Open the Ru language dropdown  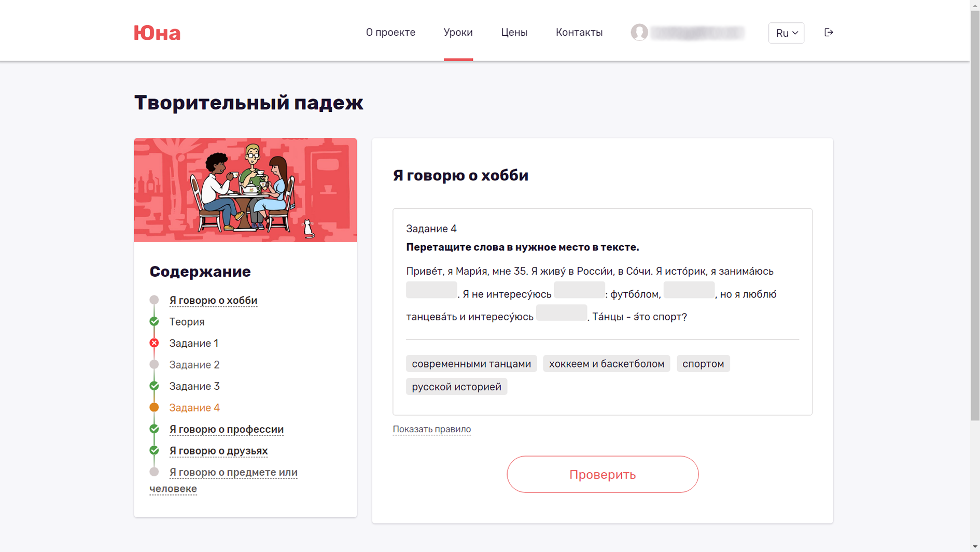point(786,33)
